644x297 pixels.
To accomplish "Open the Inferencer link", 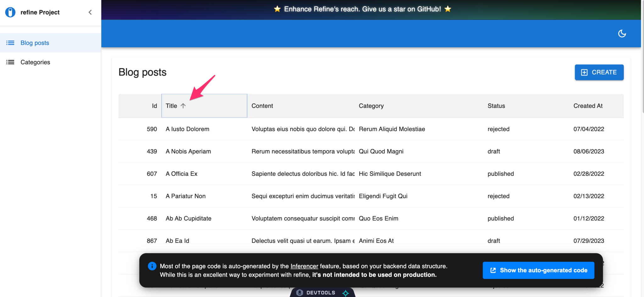I will [304, 266].
